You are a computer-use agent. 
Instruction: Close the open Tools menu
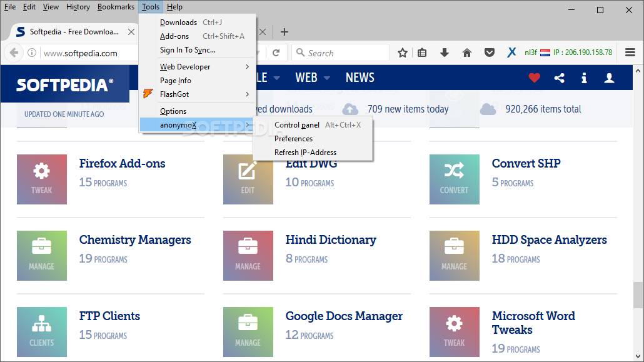[x=151, y=7]
